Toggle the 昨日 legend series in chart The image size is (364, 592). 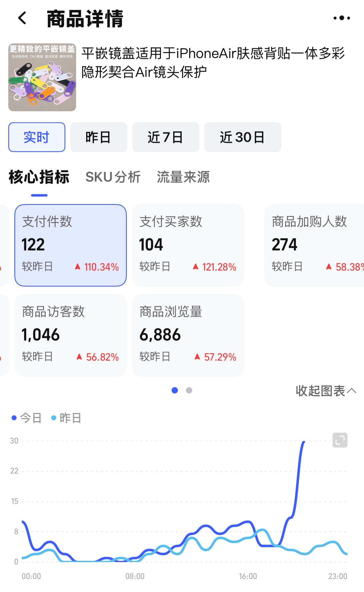pyautogui.click(x=66, y=418)
